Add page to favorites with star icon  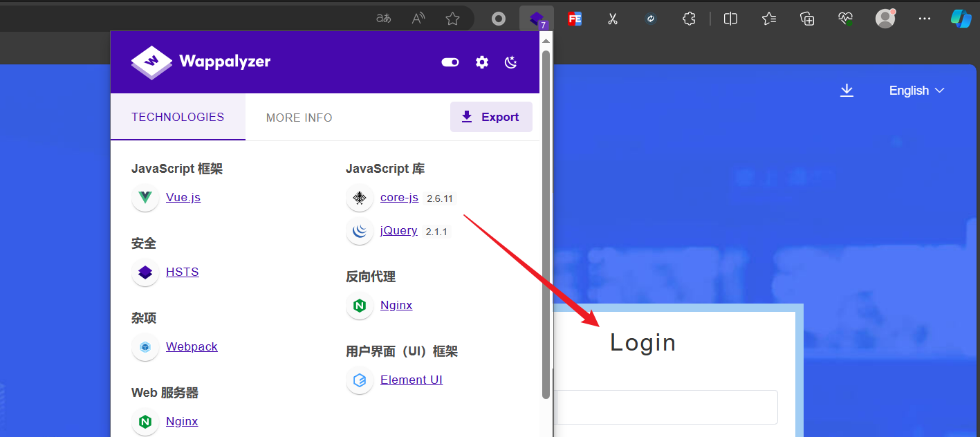coord(452,19)
